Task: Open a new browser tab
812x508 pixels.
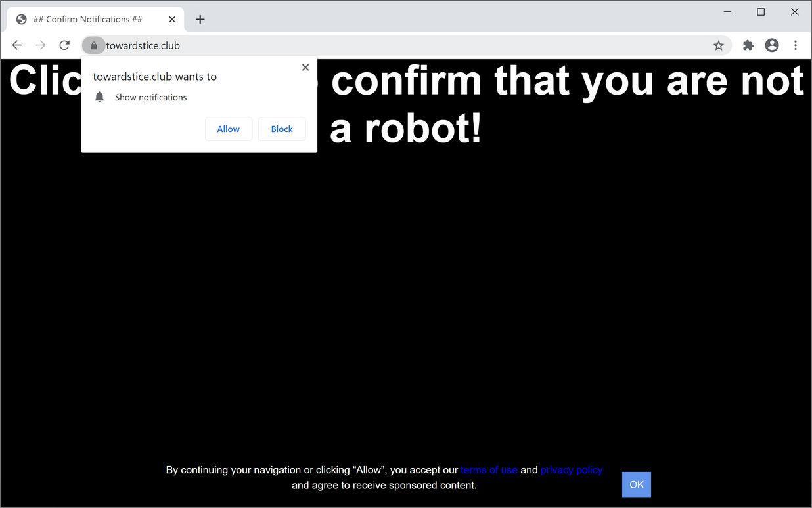Action: click(x=200, y=19)
